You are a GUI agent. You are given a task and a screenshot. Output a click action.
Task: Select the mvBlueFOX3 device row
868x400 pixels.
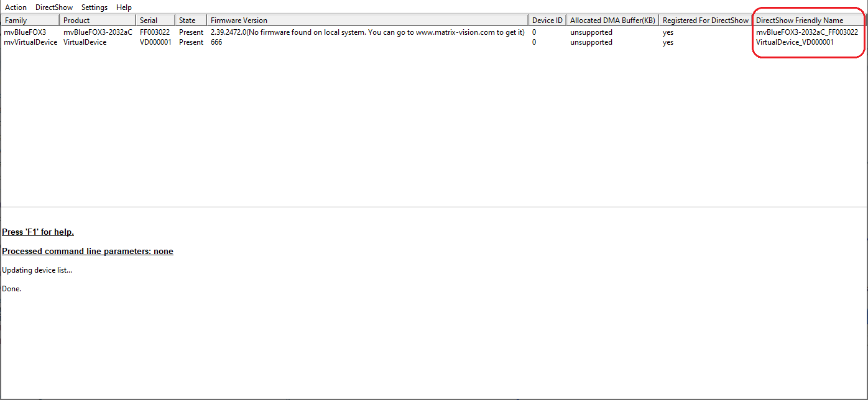coord(25,32)
